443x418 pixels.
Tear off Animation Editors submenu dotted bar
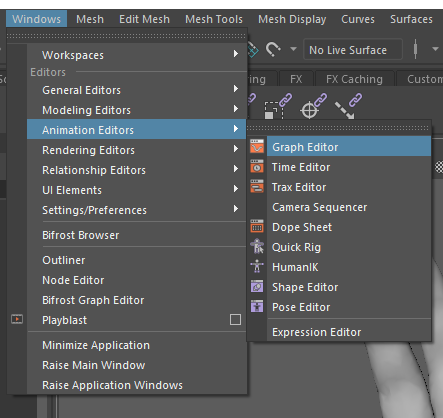338,128
